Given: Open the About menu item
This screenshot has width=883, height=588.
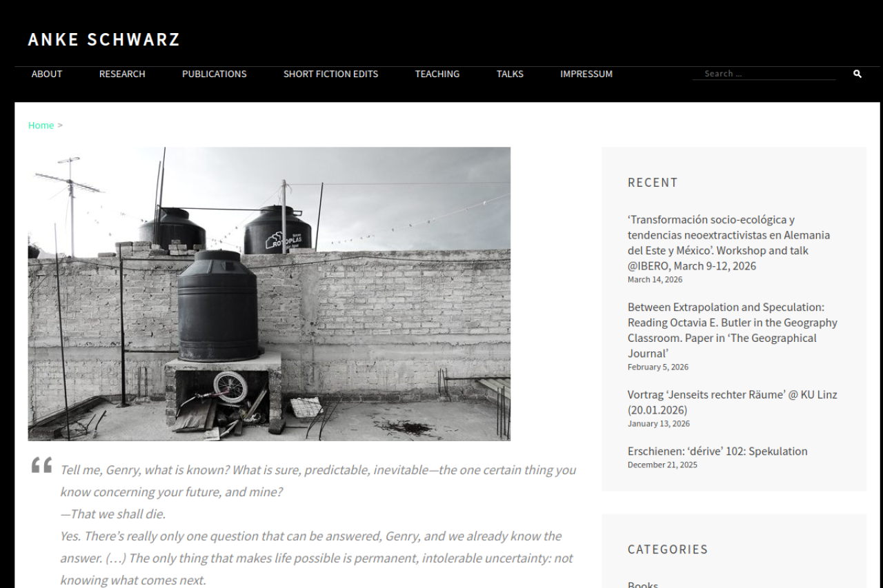Looking at the screenshot, I should click(47, 74).
